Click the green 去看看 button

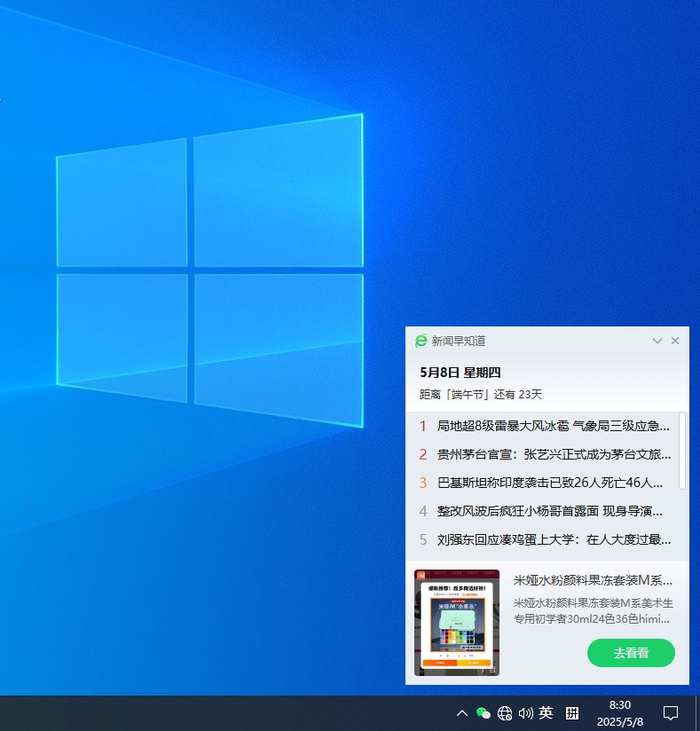[x=631, y=653]
